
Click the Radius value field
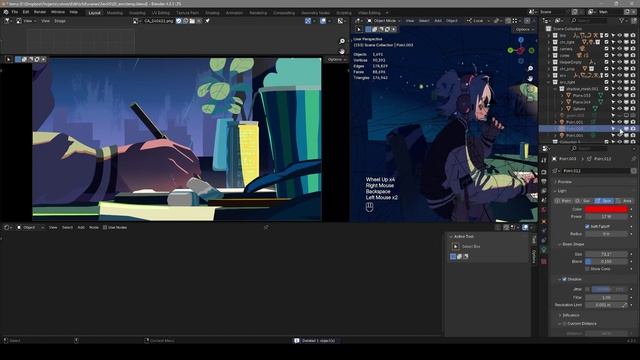pyautogui.click(x=606, y=234)
